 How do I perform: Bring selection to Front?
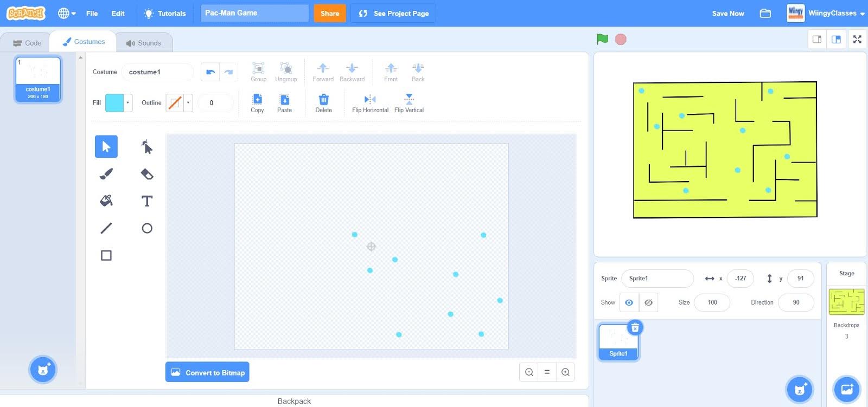tap(391, 72)
